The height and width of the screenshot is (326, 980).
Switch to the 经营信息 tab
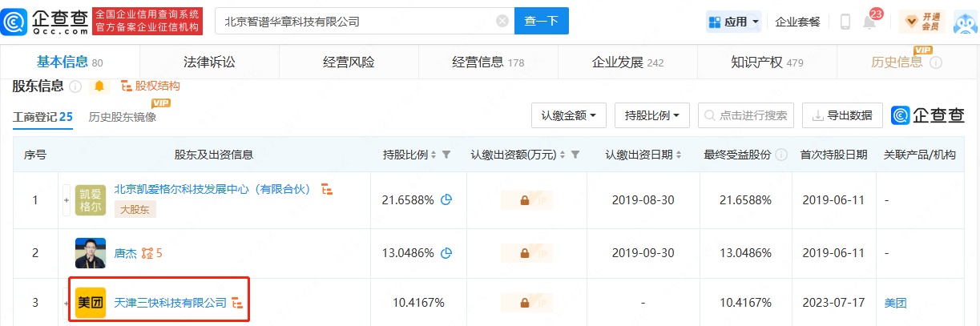488,62
